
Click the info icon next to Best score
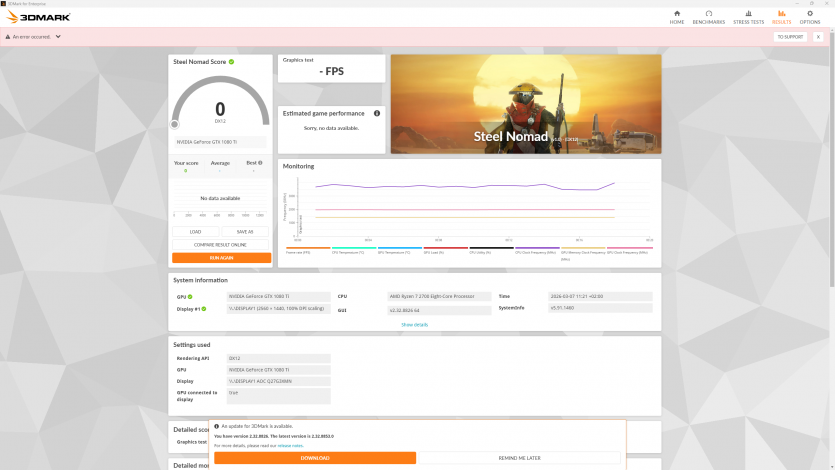tap(261, 162)
